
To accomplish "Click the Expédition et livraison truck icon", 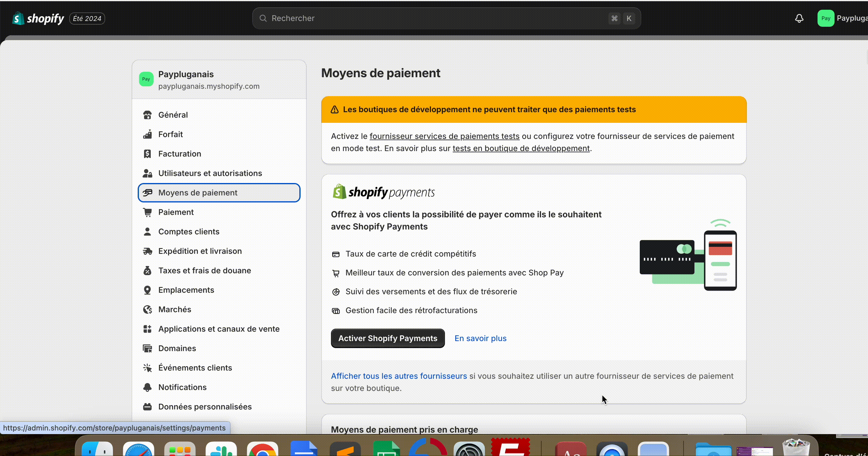I will (147, 251).
